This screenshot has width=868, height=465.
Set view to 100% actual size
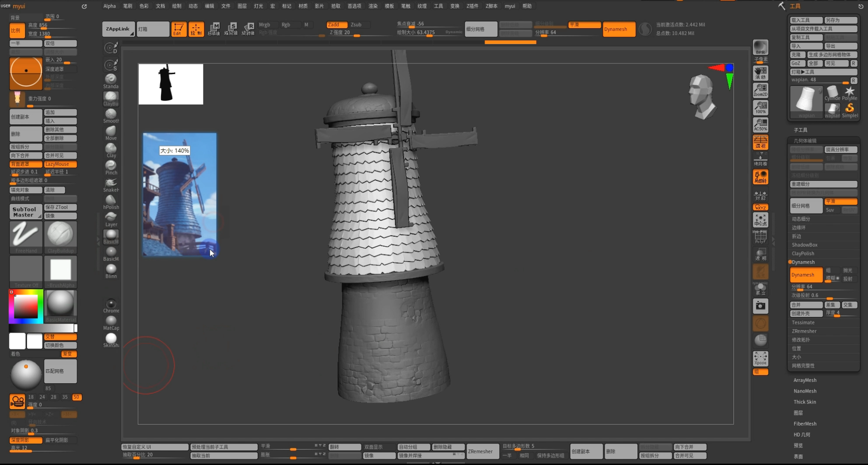point(760,108)
